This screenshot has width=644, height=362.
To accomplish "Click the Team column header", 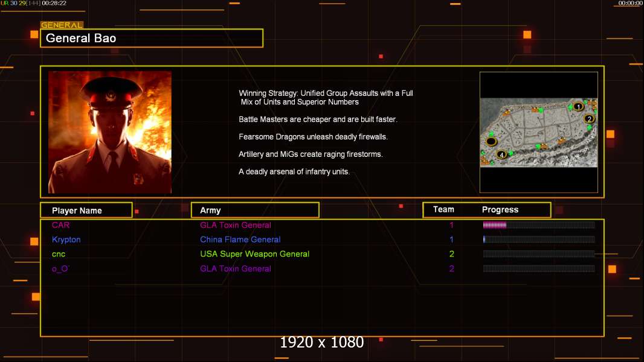I will (x=443, y=209).
